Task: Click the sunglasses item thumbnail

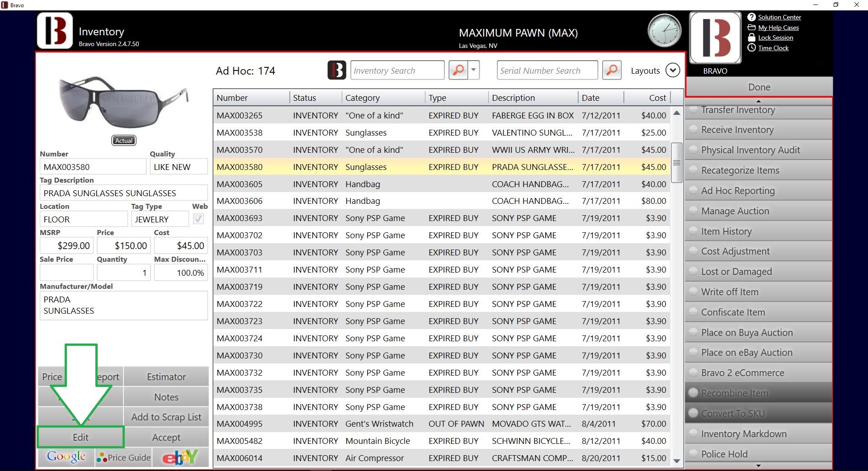Action: coord(123,102)
